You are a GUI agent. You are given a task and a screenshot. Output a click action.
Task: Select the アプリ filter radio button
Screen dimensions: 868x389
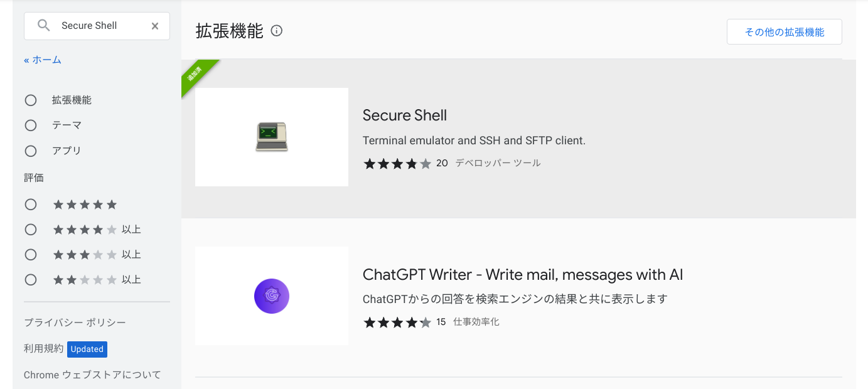31,151
